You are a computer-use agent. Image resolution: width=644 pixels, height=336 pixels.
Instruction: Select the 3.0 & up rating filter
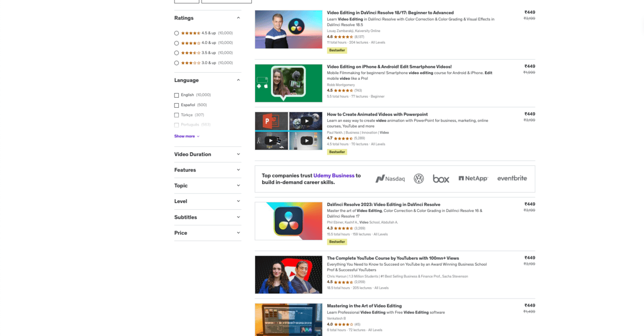point(176,63)
